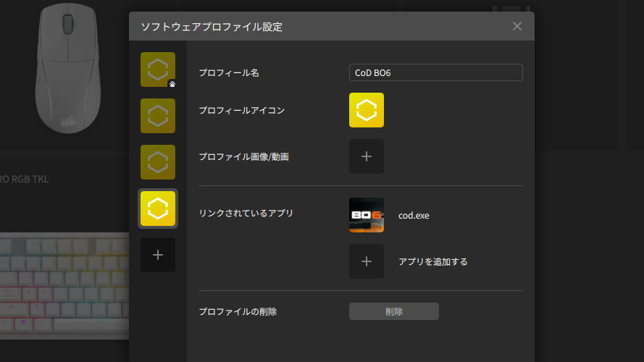Click the プロファイルの削除 label

238,312
